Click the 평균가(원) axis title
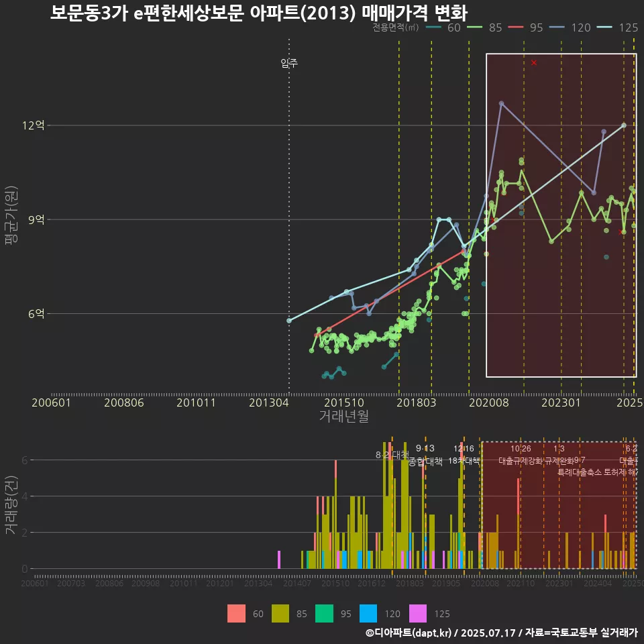The height and width of the screenshot is (644, 644). click(x=11, y=215)
